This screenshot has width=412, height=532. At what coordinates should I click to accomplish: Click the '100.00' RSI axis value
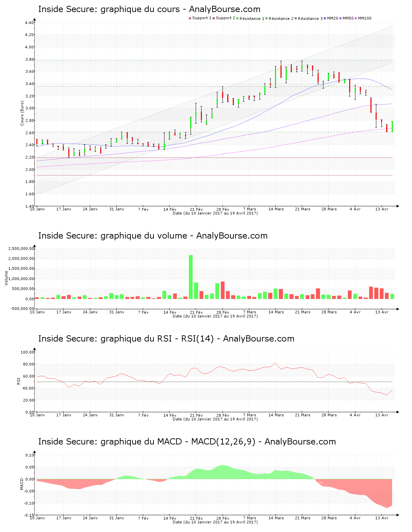point(27,352)
